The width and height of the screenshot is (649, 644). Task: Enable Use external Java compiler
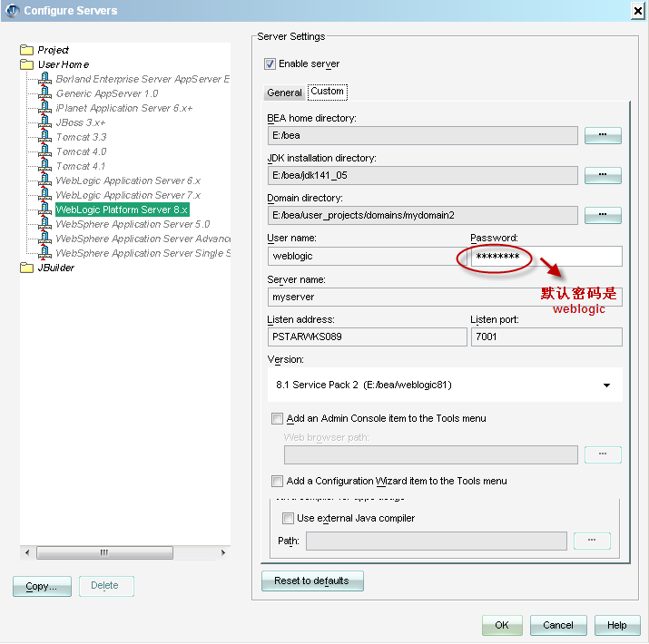[288, 518]
